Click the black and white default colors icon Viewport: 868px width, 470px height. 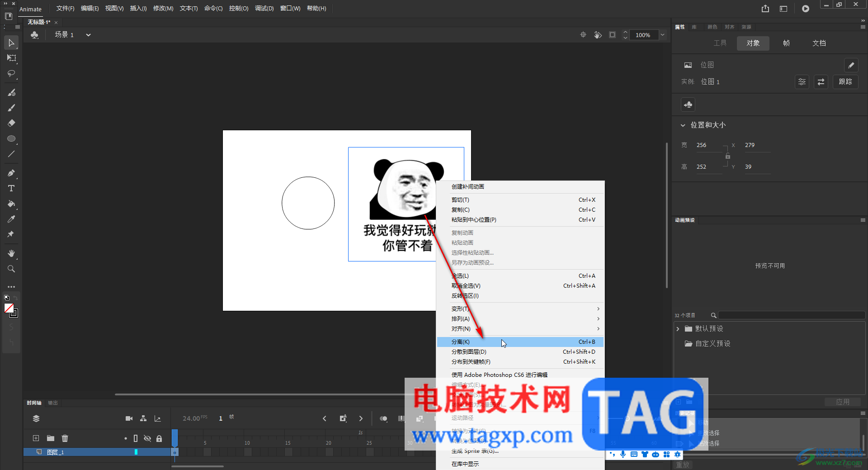pyautogui.click(x=6, y=298)
